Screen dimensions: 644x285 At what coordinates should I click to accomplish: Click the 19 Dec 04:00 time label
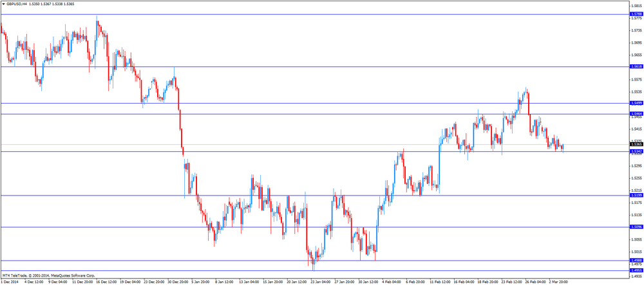[129, 282]
